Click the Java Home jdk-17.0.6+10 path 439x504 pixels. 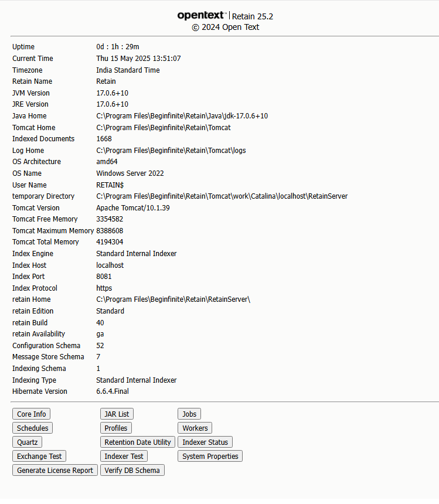[182, 116]
